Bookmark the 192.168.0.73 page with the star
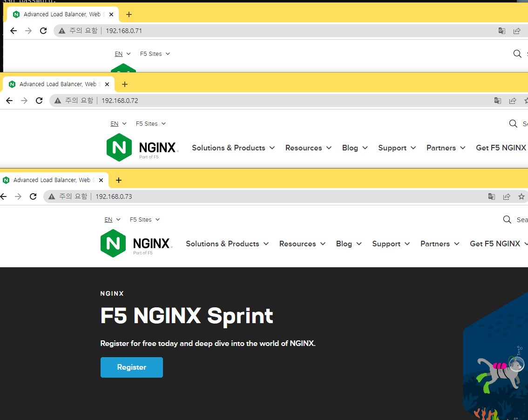 point(521,196)
